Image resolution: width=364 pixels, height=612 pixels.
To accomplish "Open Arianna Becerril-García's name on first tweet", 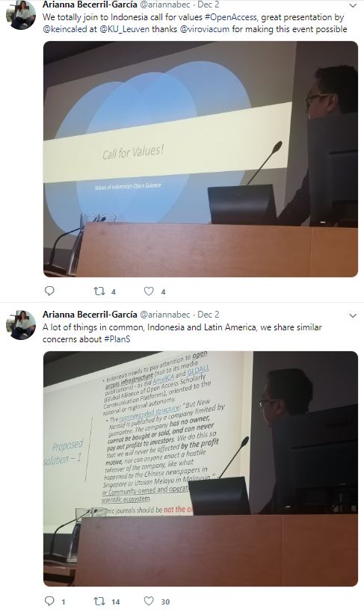I will [90, 4].
